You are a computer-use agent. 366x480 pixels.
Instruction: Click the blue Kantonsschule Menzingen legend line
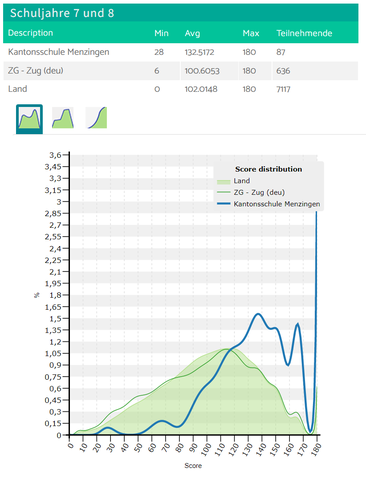(223, 204)
